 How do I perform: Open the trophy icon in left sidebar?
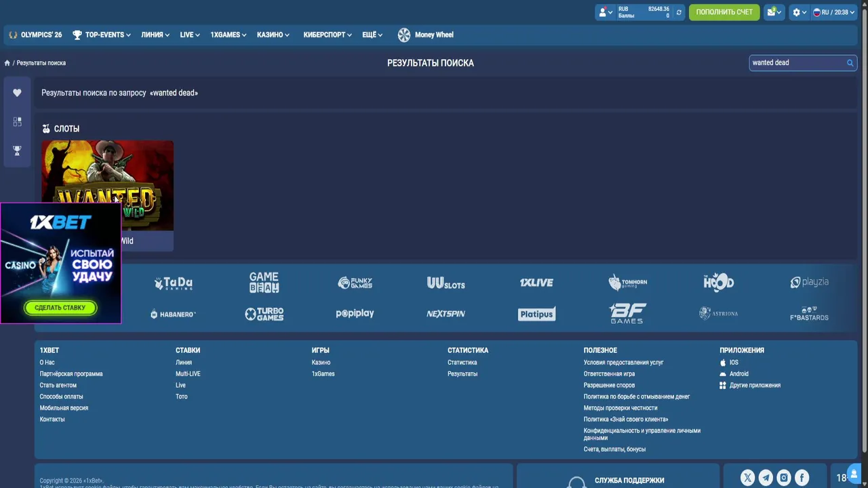click(x=17, y=150)
